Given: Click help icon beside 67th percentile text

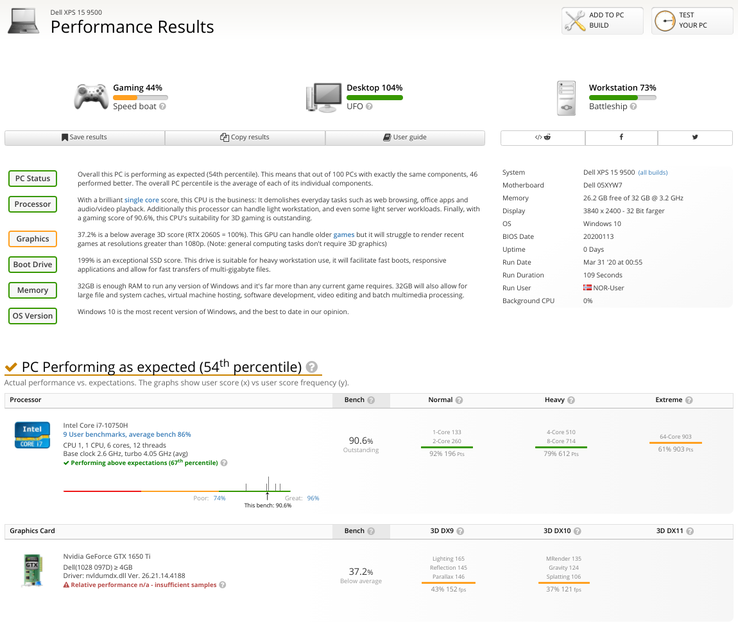Looking at the screenshot, I should pyautogui.click(x=224, y=463).
